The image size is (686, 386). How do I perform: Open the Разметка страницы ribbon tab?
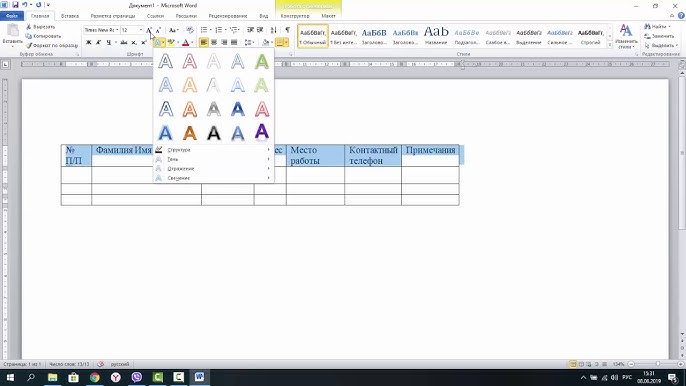click(x=113, y=16)
